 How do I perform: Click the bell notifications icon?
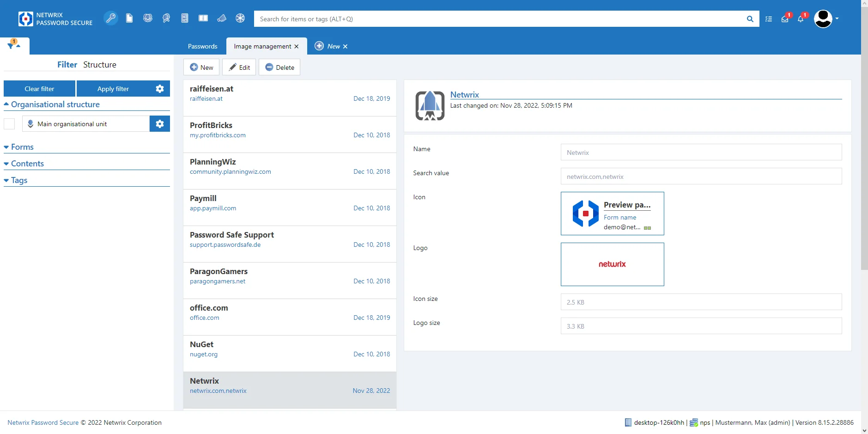click(x=801, y=19)
